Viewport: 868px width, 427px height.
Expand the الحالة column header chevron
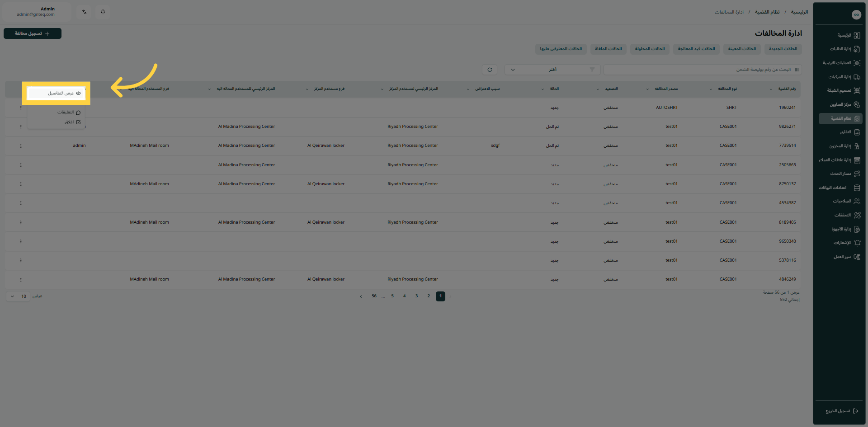542,89
